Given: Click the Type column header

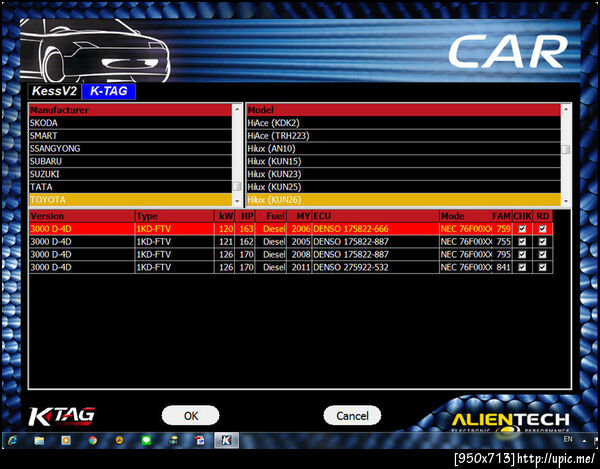Looking at the screenshot, I should pos(174,216).
